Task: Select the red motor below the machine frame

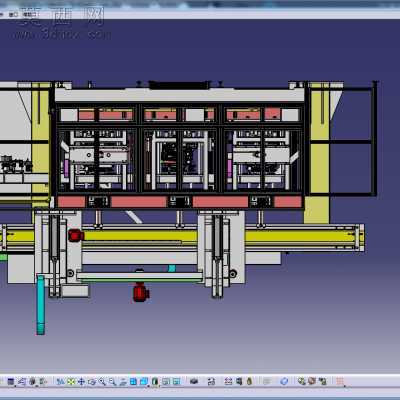Action: [141, 293]
